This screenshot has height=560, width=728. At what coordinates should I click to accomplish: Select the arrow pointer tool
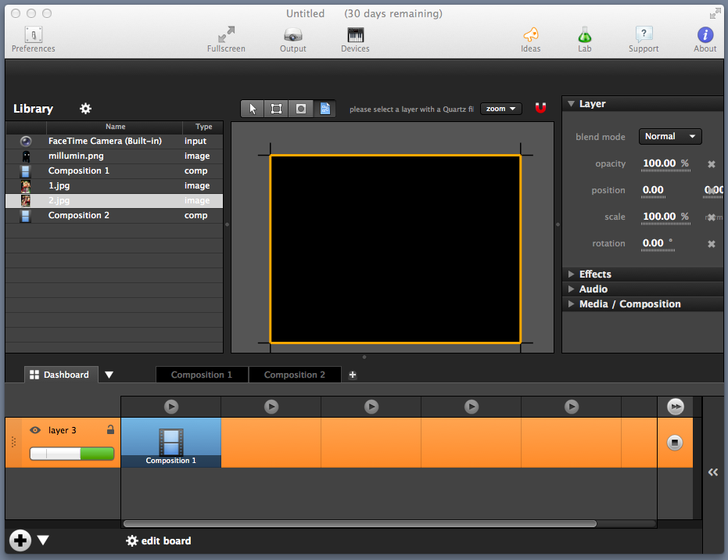(253, 109)
